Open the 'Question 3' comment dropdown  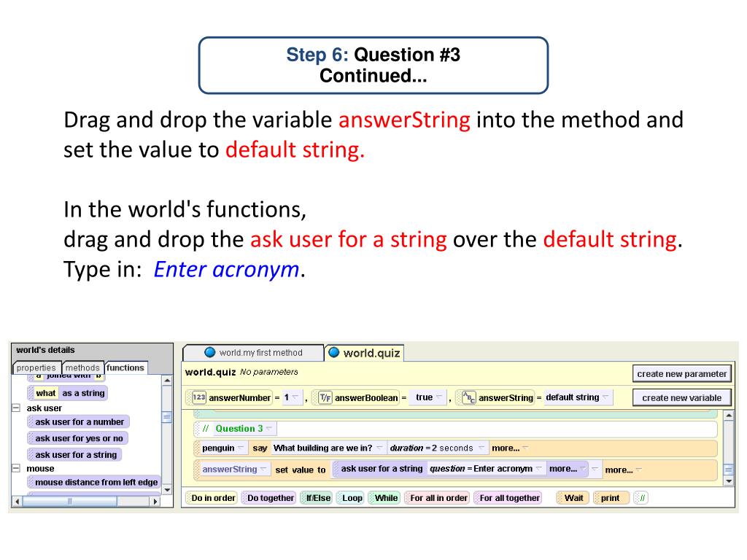point(244,429)
